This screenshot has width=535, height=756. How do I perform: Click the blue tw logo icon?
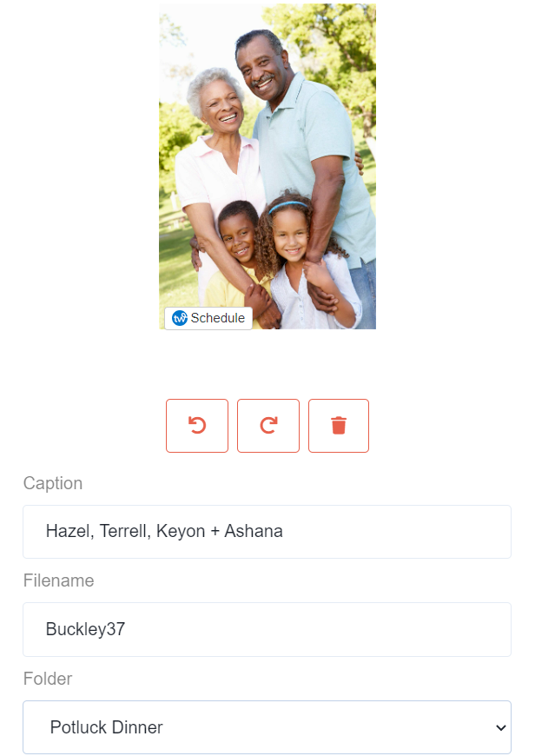(x=180, y=318)
